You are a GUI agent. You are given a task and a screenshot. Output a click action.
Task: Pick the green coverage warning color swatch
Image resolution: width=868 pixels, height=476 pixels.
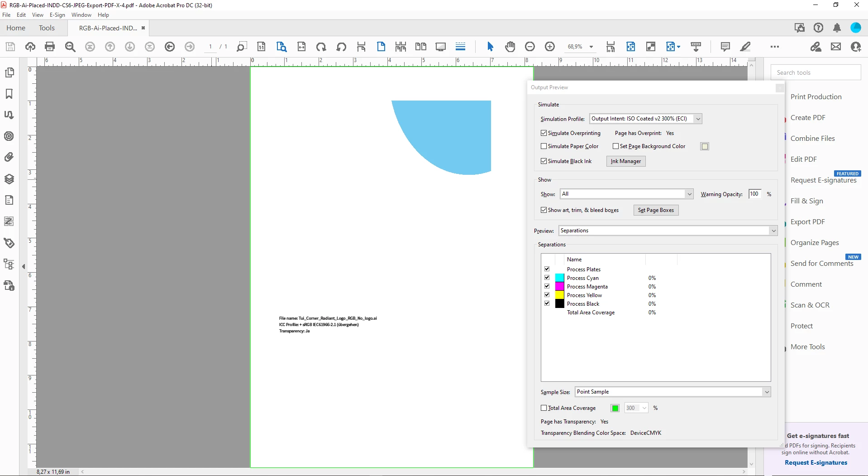click(x=615, y=408)
